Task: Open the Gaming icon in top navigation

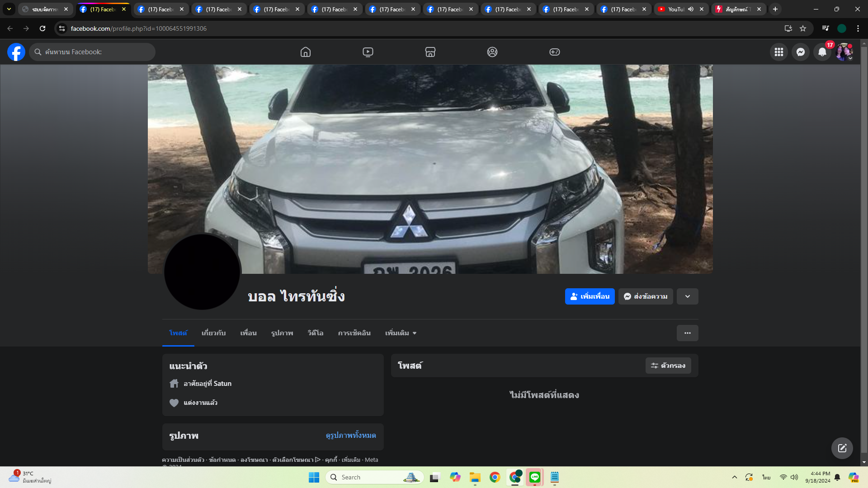Action: click(x=555, y=52)
